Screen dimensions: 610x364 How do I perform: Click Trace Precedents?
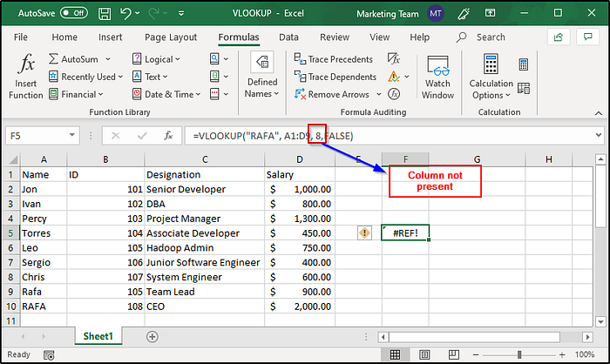334,59
